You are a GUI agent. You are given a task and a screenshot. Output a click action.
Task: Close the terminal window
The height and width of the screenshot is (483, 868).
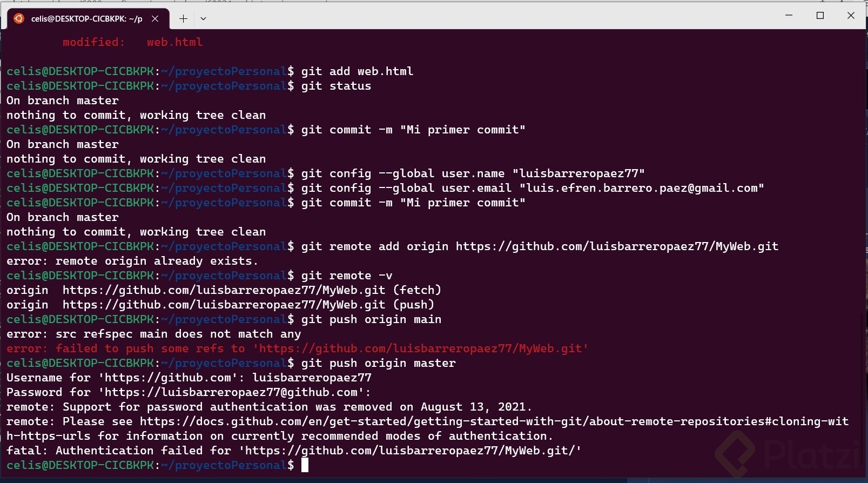point(851,15)
